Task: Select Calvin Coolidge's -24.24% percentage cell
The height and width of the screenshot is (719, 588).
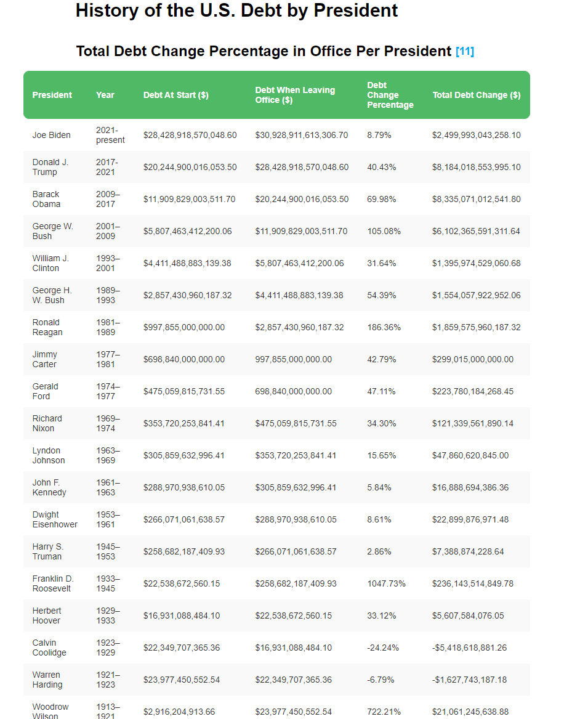Action: [x=383, y=648]
